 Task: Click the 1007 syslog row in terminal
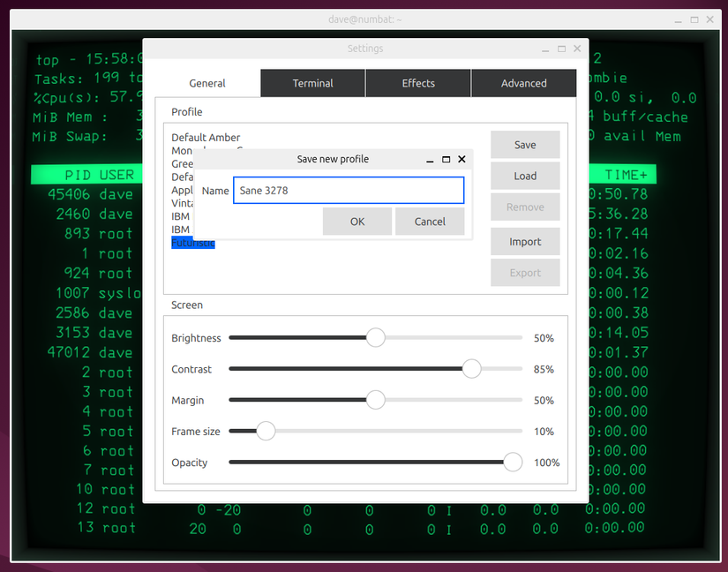(x=99, y=293)
